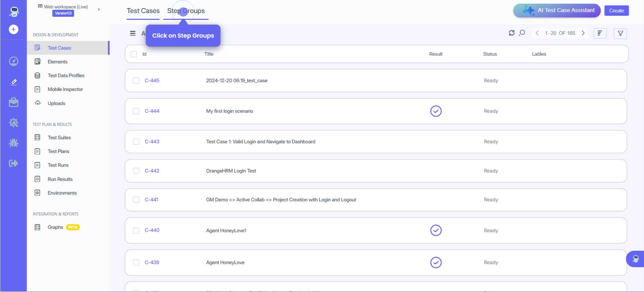
Task: Toggle the select-all checkbox in header row
Action: (134, 54)
